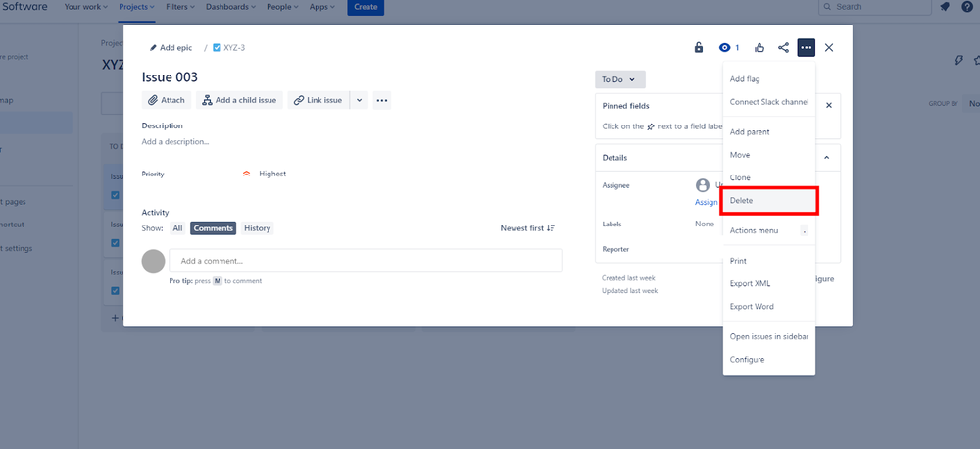The width and height of the screenshot is (980, 449).
Task: Choose Delete from the actions menu
Action: [x=768, y=201]
